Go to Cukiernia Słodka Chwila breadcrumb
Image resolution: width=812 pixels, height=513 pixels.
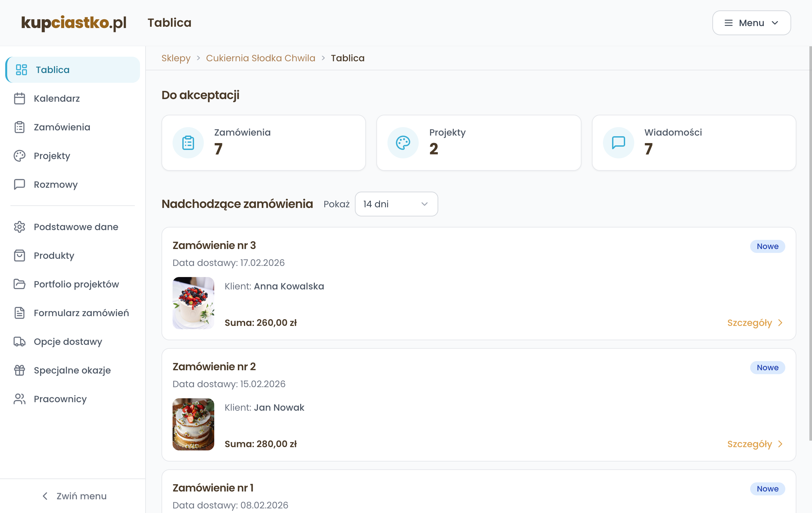pos(260,58)
